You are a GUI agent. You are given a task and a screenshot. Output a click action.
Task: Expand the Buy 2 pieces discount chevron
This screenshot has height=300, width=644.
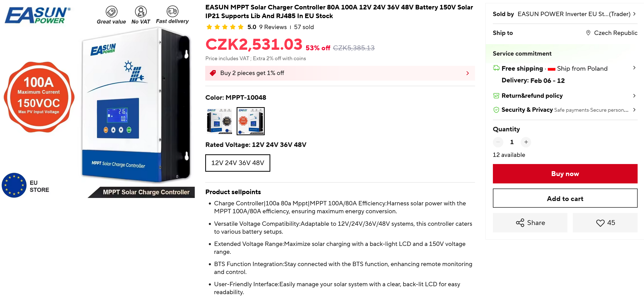[x=468, y=73]
